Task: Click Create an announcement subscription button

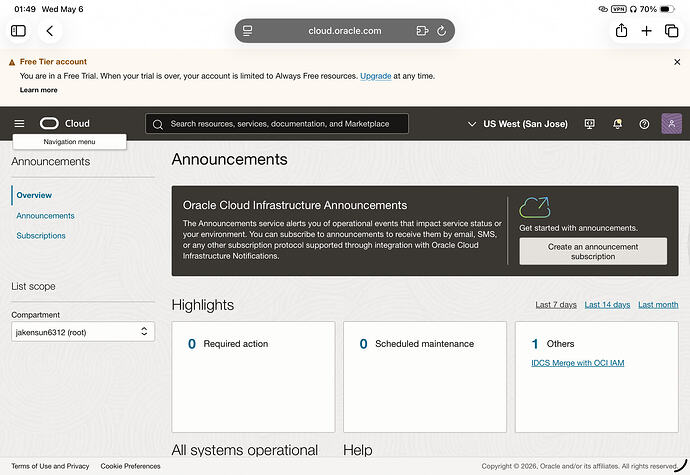Action: click(x=593, y=251)
